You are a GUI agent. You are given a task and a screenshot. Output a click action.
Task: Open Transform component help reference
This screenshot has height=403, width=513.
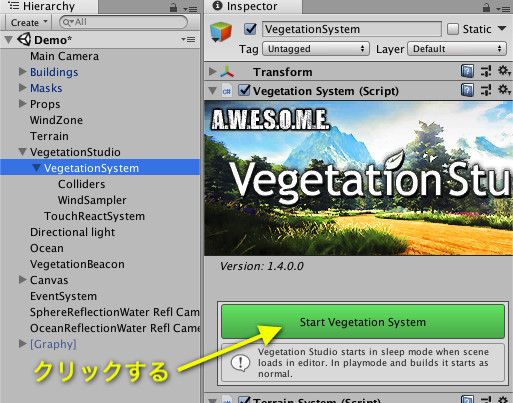[467, 71]
